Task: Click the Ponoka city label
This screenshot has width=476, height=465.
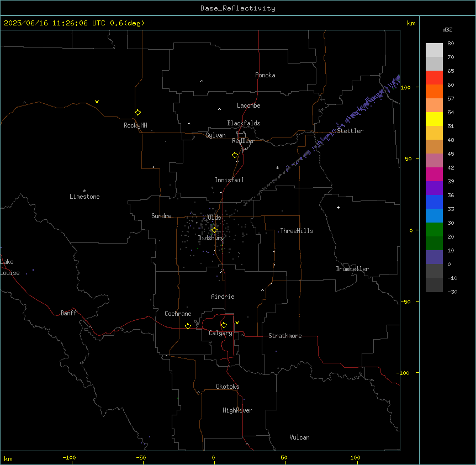Action: (265, 75)
